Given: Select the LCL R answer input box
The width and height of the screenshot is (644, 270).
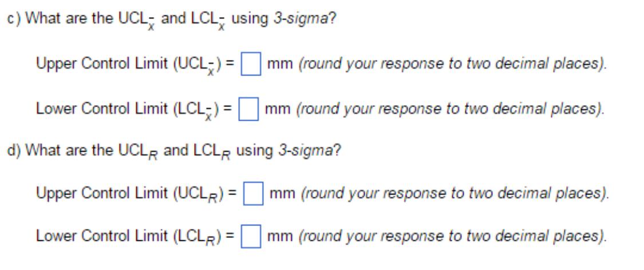Looking at the screenshot, I should (x=251, y=237).
